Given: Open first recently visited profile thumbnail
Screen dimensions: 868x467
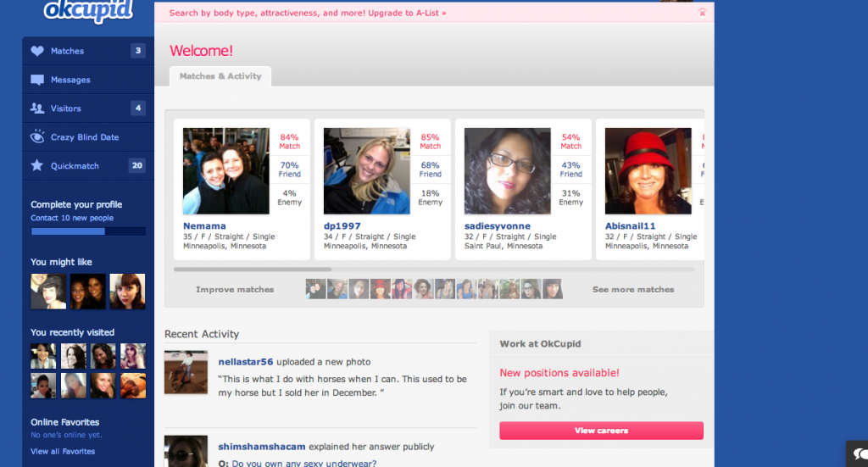Looking at the screenshot, I should (x=43, y=356).
